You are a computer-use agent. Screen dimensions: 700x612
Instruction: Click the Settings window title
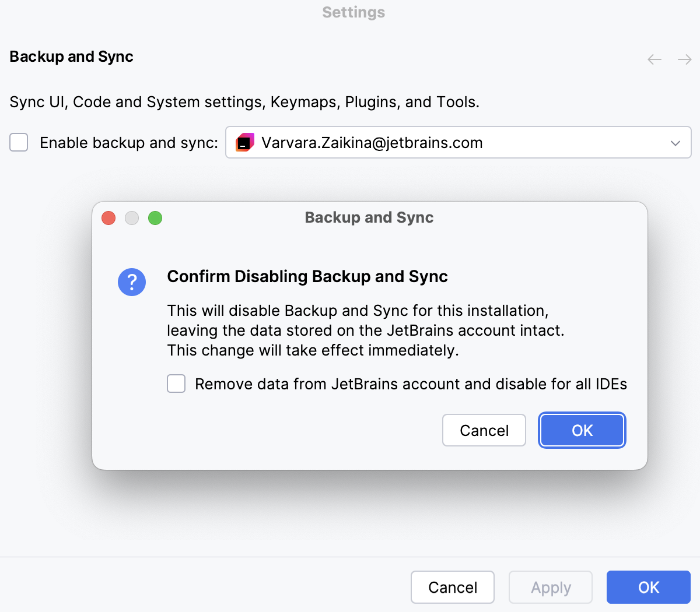point(353,12)
